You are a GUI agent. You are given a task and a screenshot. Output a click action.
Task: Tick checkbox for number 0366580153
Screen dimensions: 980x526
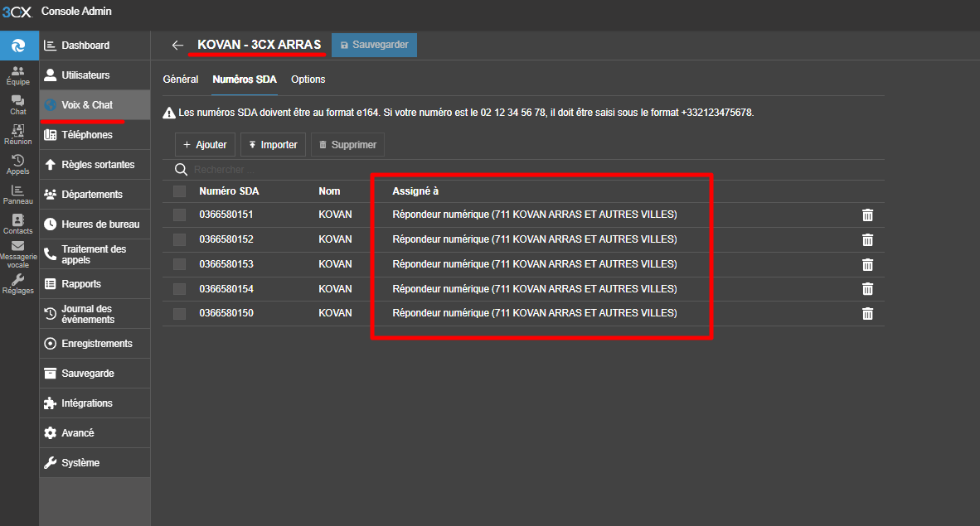click(x=179, y=264)
